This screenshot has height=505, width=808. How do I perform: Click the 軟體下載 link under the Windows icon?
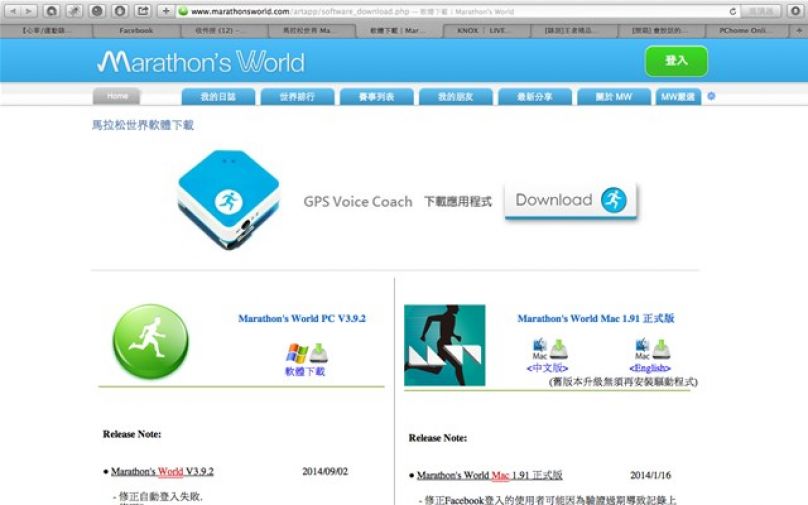(305, 372)
